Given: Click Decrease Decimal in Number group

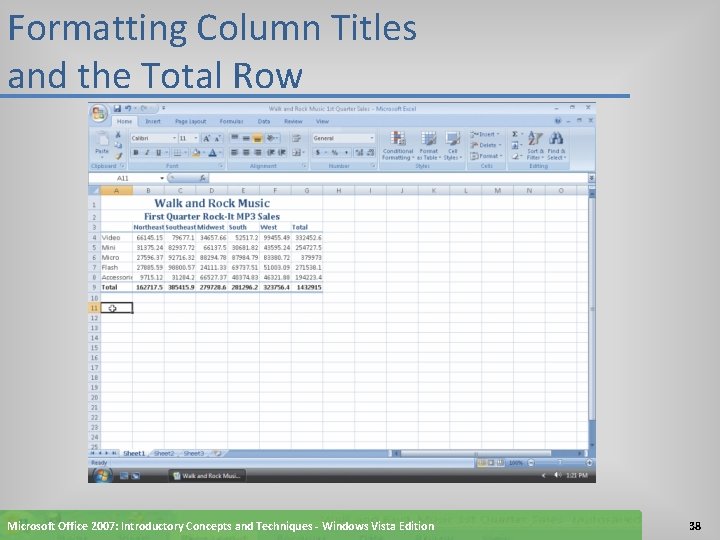Looking at the screenshot, I should click(370, 152).
